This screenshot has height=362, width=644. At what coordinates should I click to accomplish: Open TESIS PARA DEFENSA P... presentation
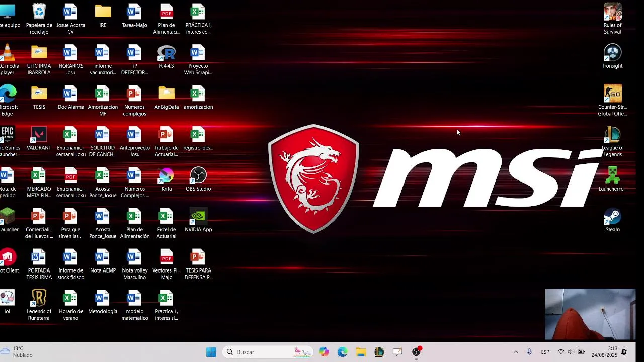pos(198,264)
